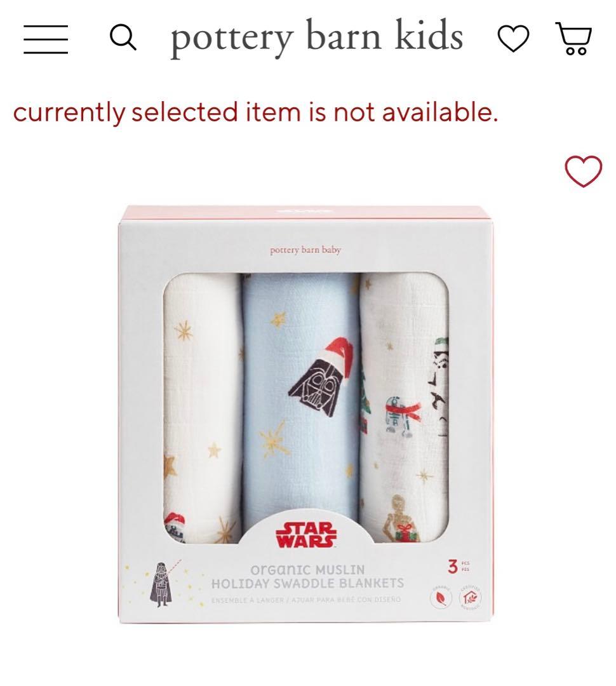Open favorites via the header heart icon
This screenshot has height=686, width=616.
pyautogui.click(x=513, y=39)
